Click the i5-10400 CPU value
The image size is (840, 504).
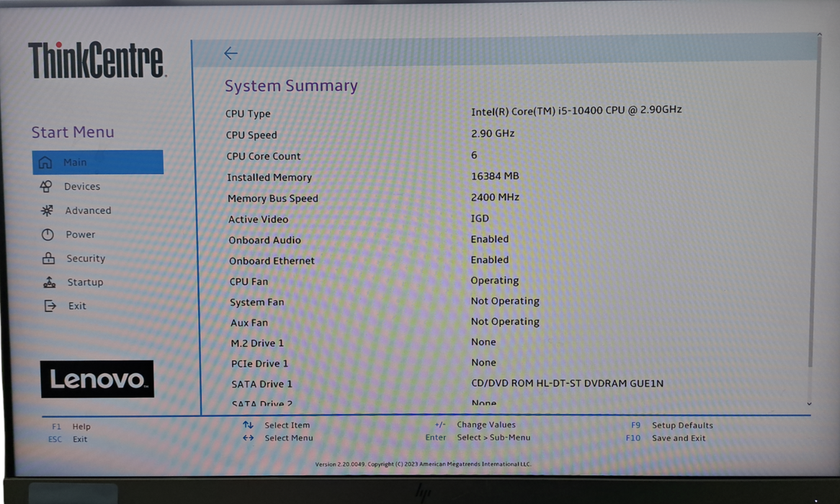[576, 110]
